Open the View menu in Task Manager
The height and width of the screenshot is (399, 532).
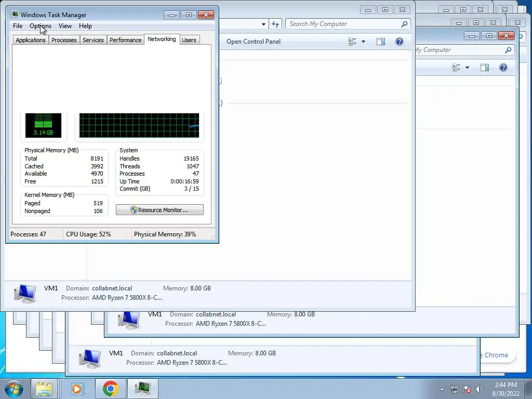(65, 26)
